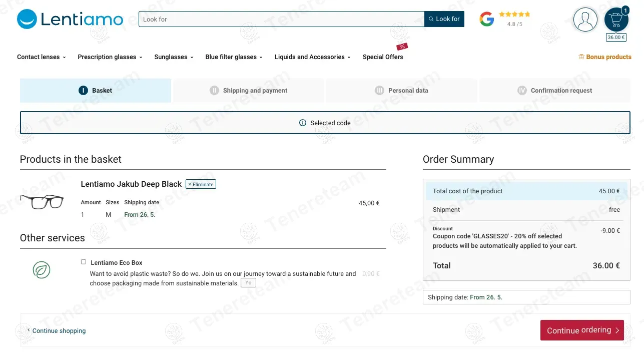Screen dimensions: 644x356
Task: Open the shopping cart icon
Action: [x=616, y=20]
